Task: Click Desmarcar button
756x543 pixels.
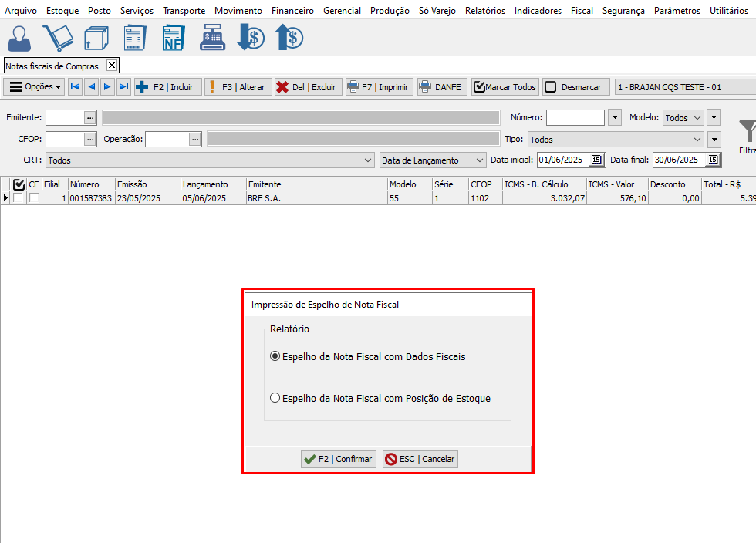Action: (x=576, y=87)
